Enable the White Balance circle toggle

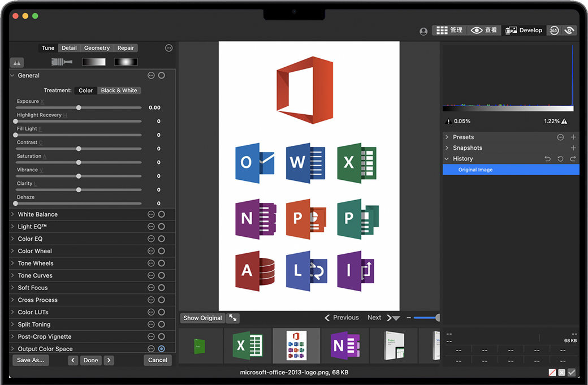[162, 214]
